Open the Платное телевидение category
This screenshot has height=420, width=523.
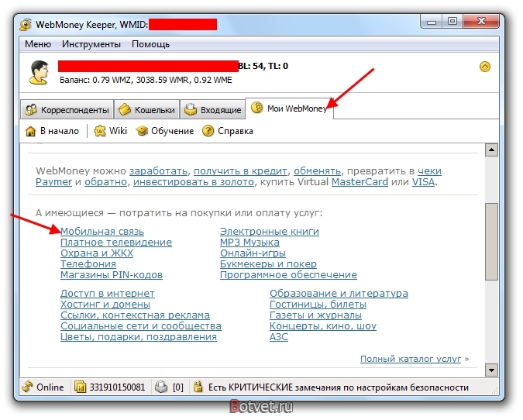click(x=116, y=243)
